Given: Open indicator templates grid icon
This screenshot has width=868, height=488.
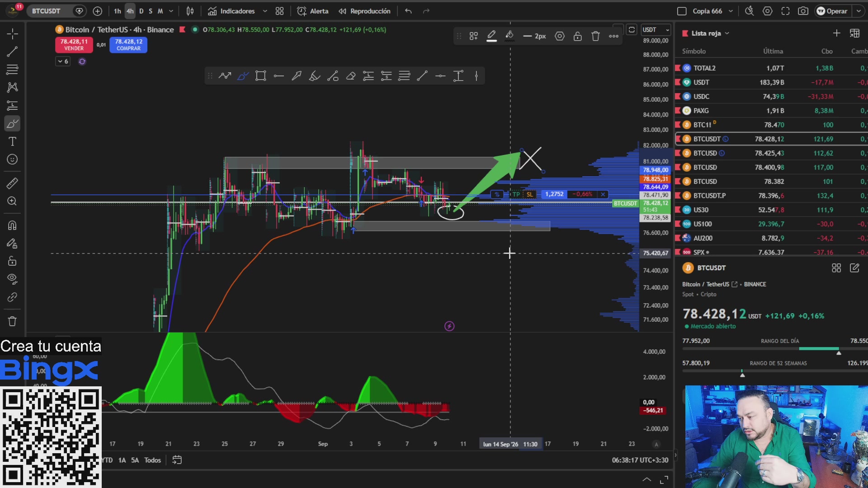Looking at the screenshot, I should [x=280, y=11].
